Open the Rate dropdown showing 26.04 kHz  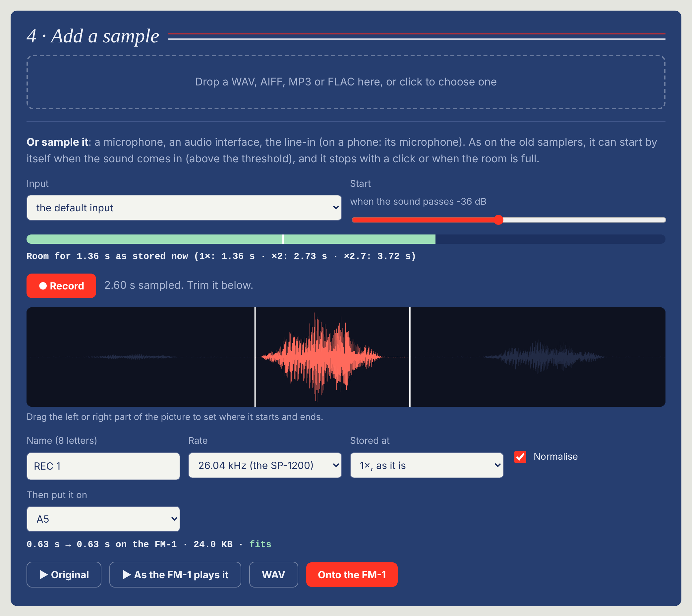(265, 465)
